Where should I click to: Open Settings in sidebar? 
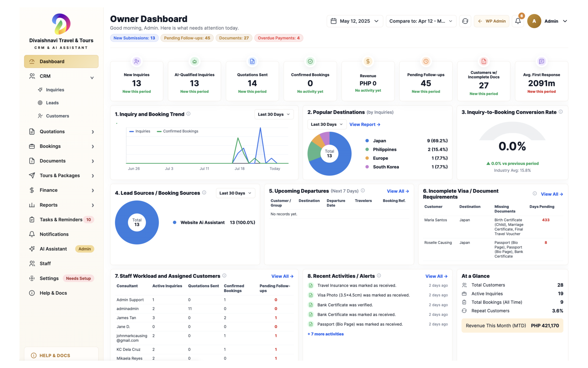coord(61,279)
